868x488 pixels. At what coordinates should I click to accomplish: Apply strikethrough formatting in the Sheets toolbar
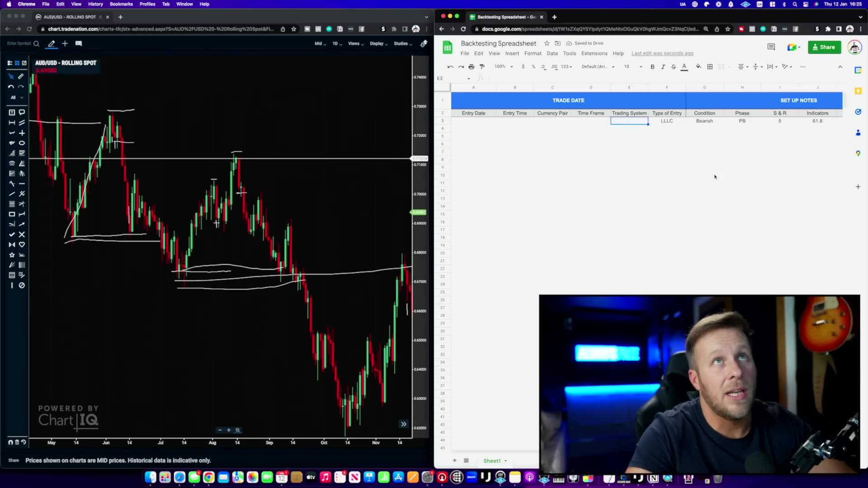pyautogui.click(x=674, y=66)
